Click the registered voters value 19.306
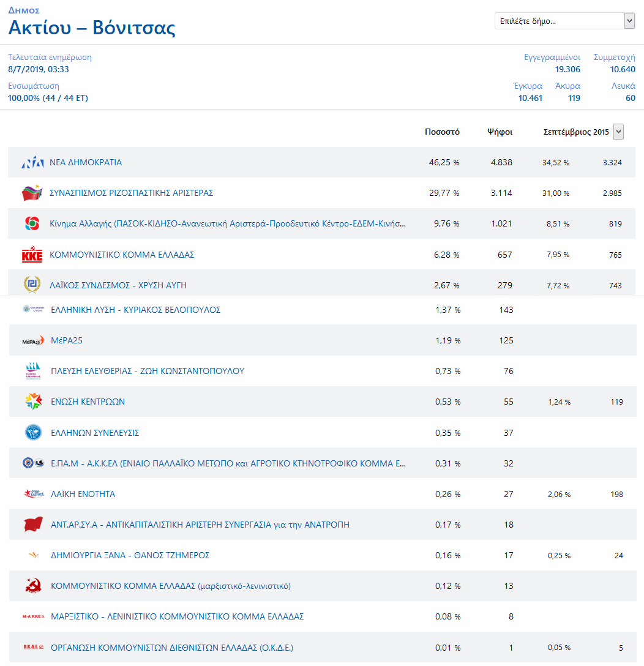Viewport: 644px width, 666px height. (567, 69)
